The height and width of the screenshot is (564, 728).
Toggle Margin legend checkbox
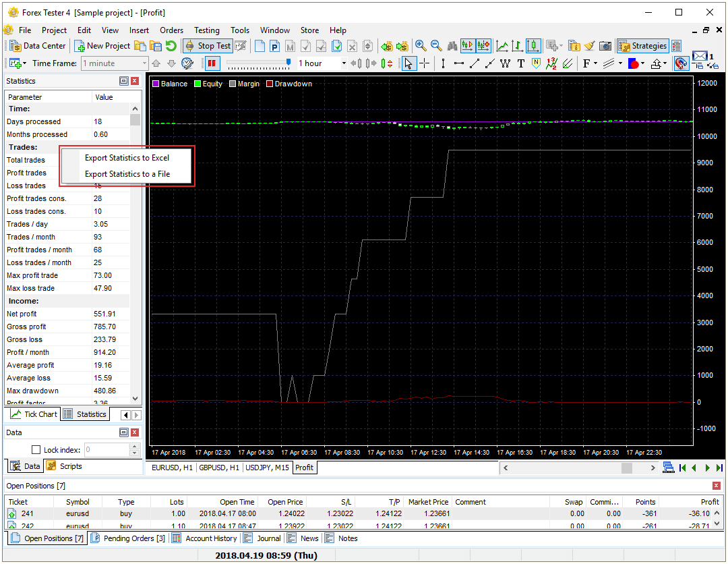233,84
